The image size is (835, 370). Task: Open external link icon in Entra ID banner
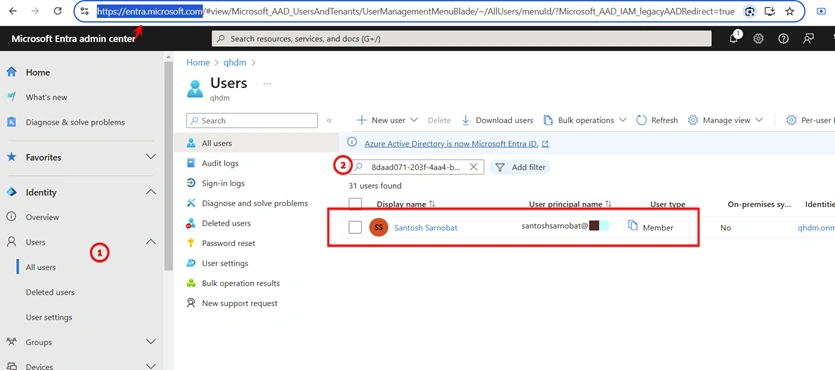pyautogui.click(x=545, y=144)
